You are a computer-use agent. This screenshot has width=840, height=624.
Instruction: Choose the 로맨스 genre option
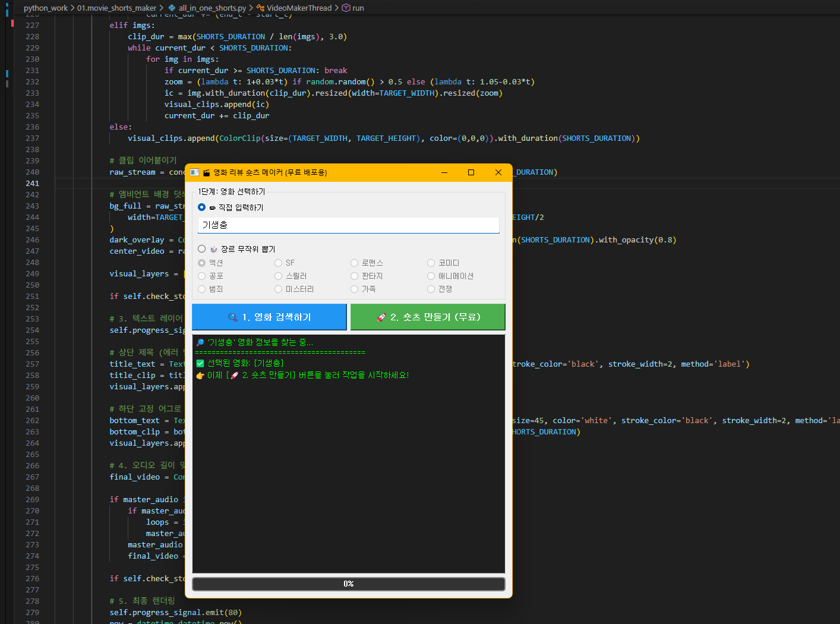tap(355, 263)
